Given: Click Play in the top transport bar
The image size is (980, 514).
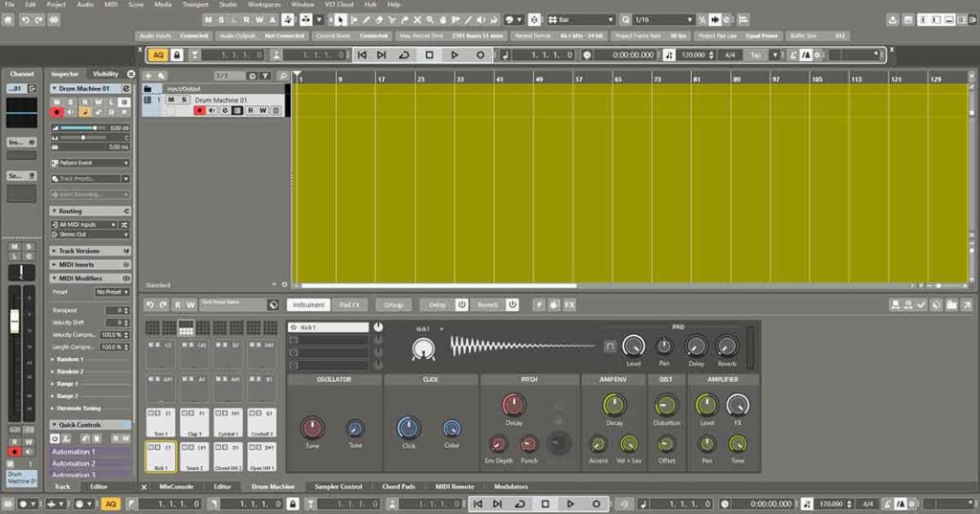Looking at the screenshot, I should tap(455, 56).
